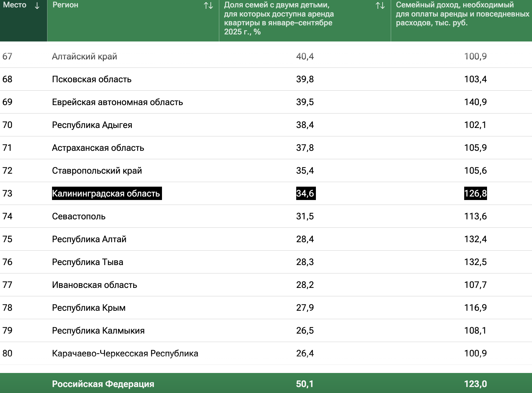Screen dimensions: 532x393
Task: Sort by share of families using arrows icon
Action: (380, 6)
